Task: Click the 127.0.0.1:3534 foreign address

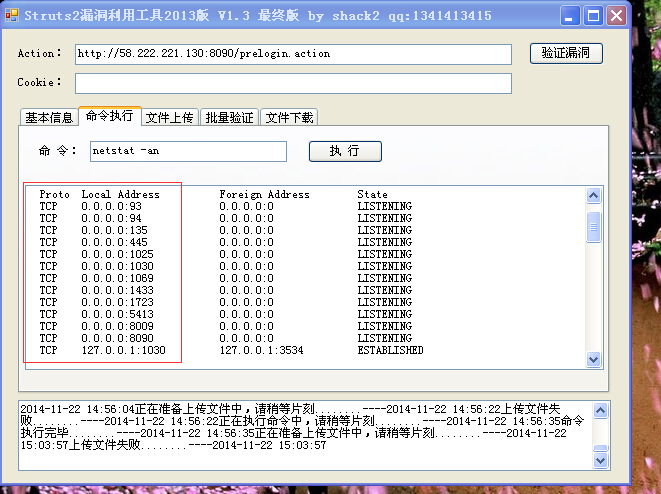Action: click(261, 350)
